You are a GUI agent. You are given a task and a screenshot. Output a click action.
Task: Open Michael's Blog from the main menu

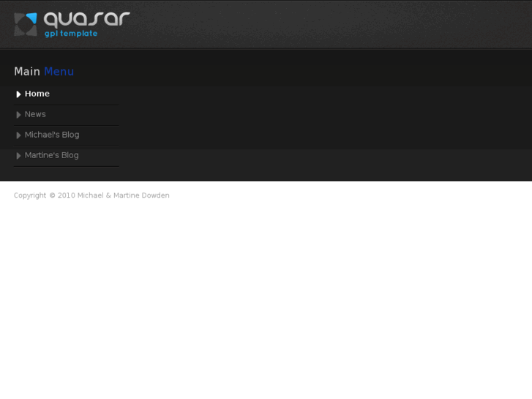coord(52,135)
